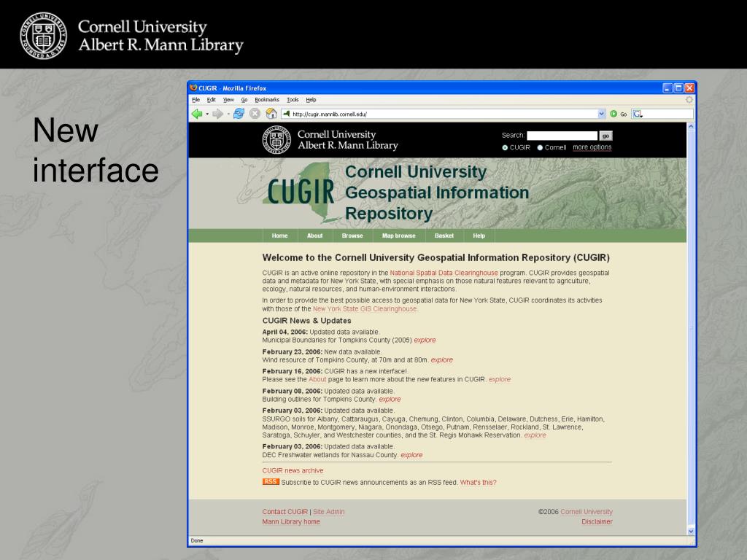
Task: Click the CUGIR New York state logo
Action: 301,192
